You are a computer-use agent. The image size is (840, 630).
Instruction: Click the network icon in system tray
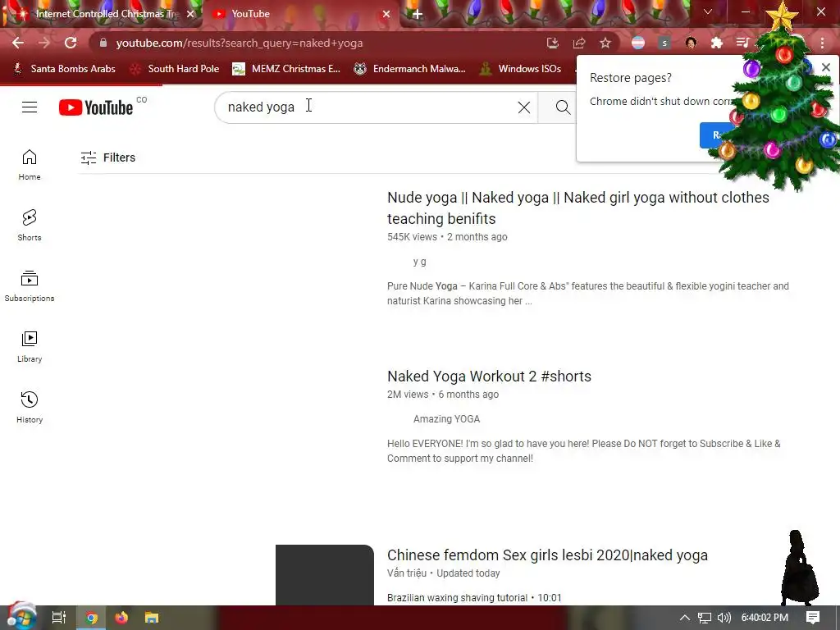(705, 618)
